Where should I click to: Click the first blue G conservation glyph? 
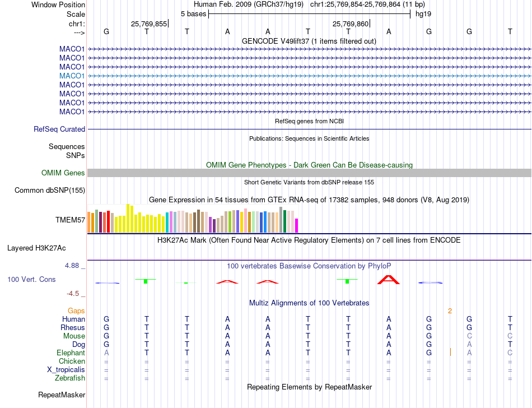(107, 283)
